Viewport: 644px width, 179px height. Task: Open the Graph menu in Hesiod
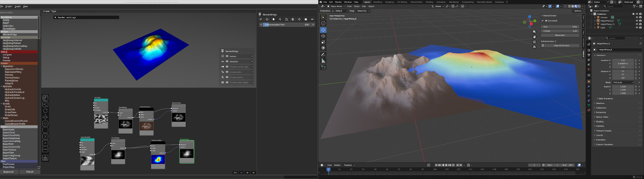pyautogui.click(x=17, y=6)
